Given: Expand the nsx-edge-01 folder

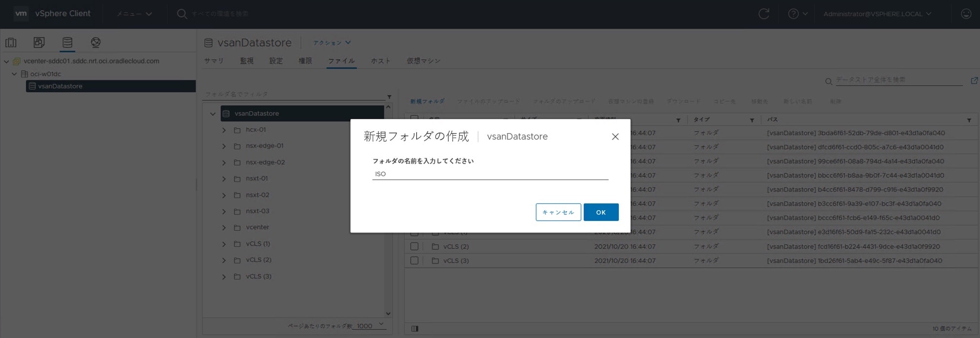Looking at the screenshot, I should [224, 146].
